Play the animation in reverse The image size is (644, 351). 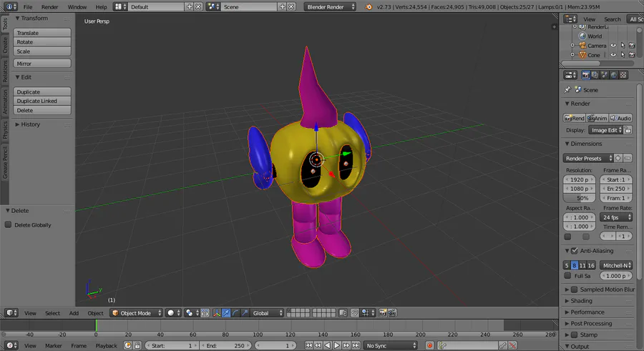327,345
